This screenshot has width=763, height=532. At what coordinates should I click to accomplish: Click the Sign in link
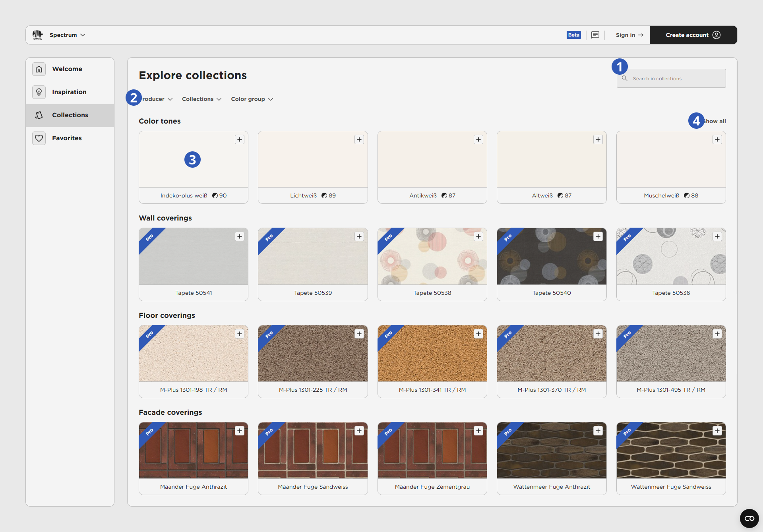629,35
